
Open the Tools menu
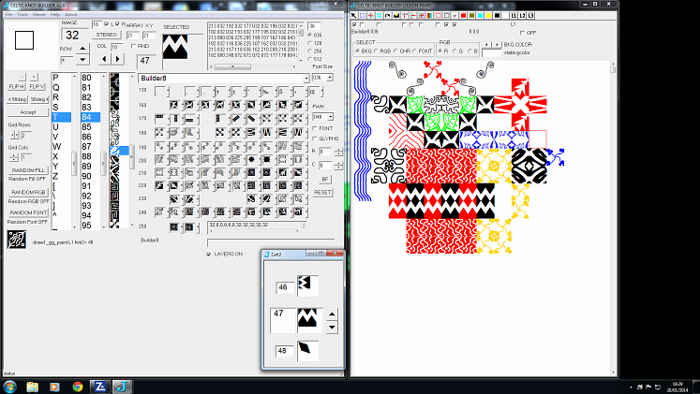tap(22, 15)
